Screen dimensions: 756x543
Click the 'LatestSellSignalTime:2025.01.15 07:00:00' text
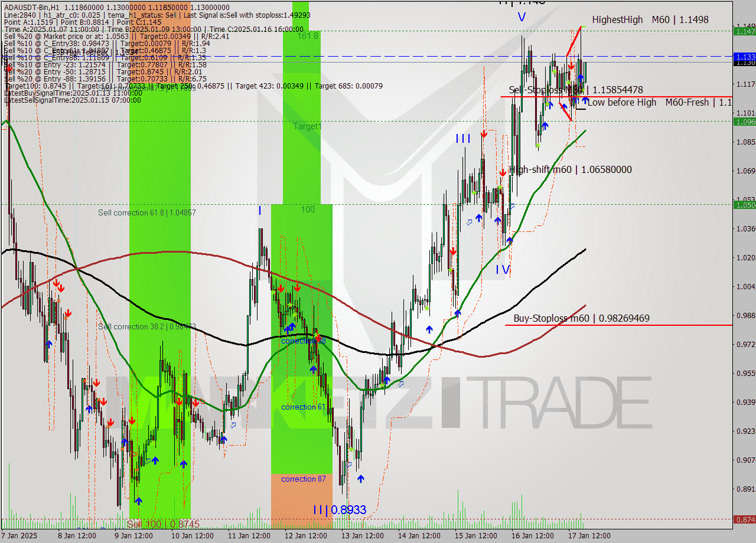pyautogui.click(x=72, y=100)
